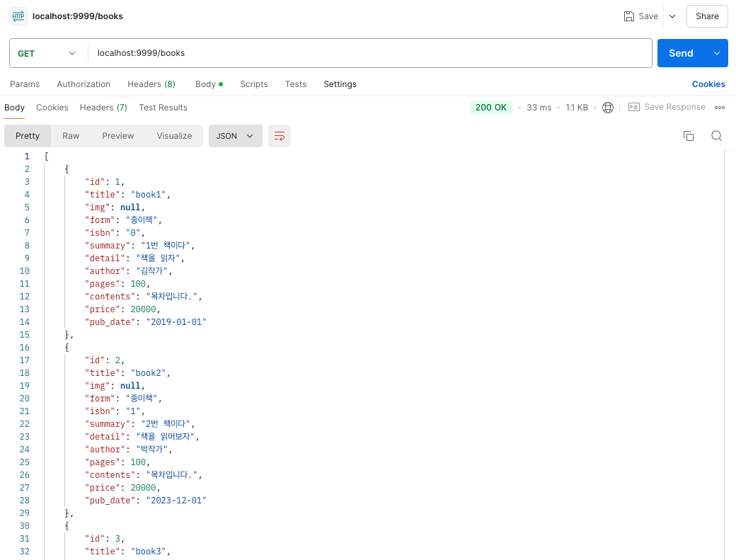Click the request URL input field
736x560 pixels.
pos(369,53)
